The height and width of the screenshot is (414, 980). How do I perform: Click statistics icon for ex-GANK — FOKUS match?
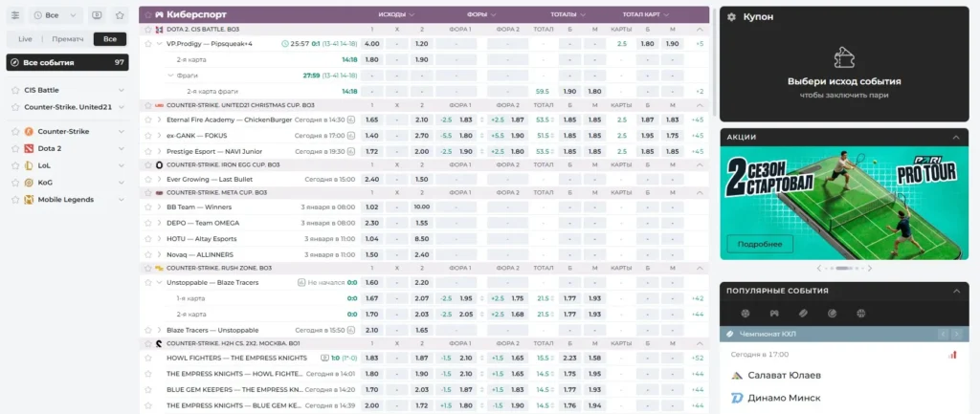(x=351, y=136)
